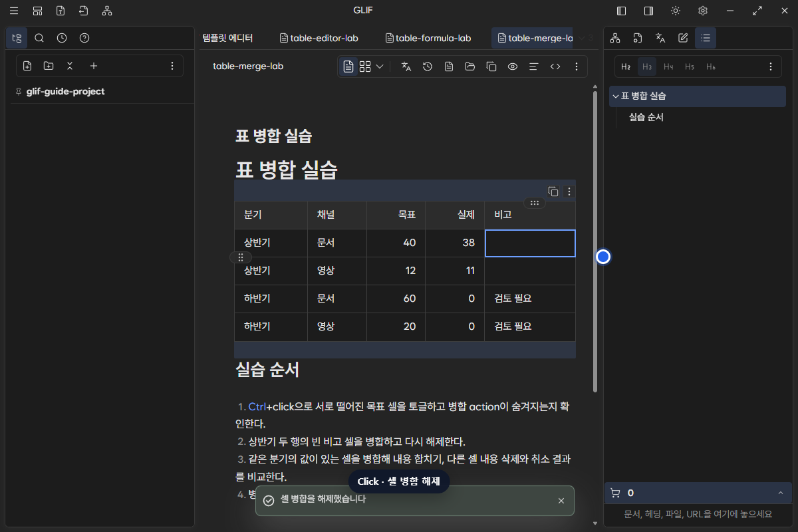The height and width of the screenshot is (532, 798).
Task: Expand the view mode dropdown chevron
Action: tap(380, 66)
